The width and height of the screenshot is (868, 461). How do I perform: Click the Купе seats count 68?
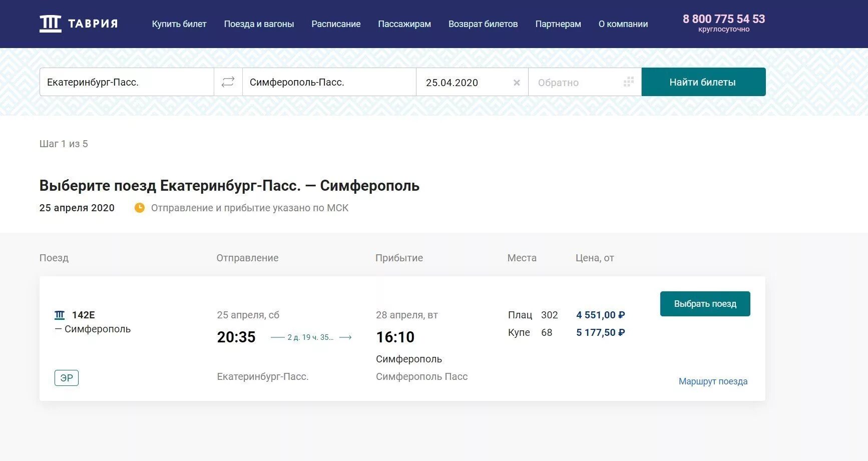[547, 332]
